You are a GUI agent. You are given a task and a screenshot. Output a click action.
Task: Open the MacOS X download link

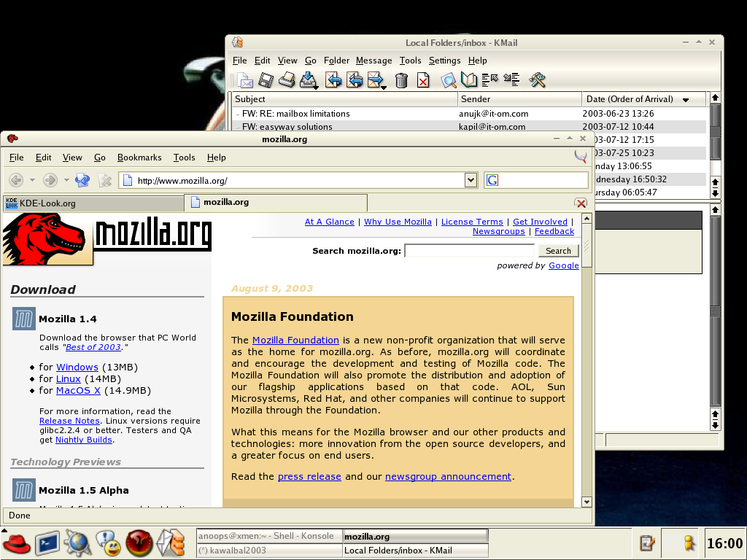[x=78, y=391]
